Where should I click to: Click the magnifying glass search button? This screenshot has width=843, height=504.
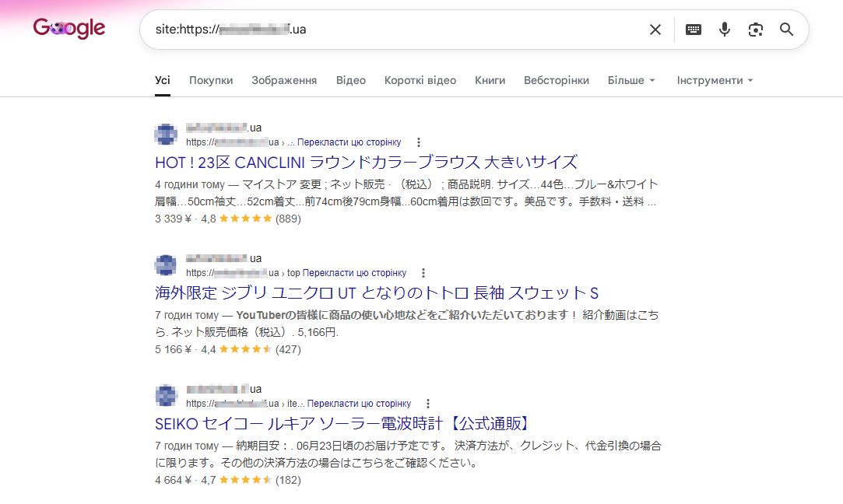[x=786, y=30]
